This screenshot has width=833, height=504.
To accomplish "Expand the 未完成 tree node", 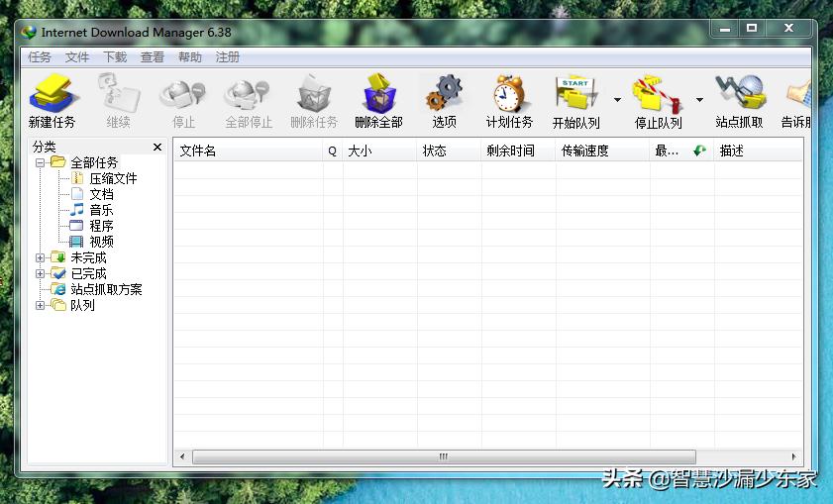I will [x=40, y=257].
